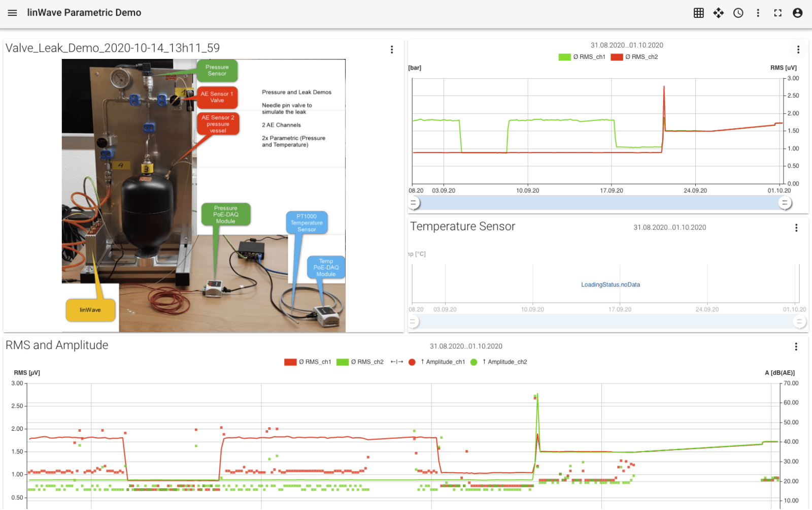The height and width of the screenshot is (510, 812).
Task: Click the A [dB(AE)] axis label
Action: (x=780, y=373)
